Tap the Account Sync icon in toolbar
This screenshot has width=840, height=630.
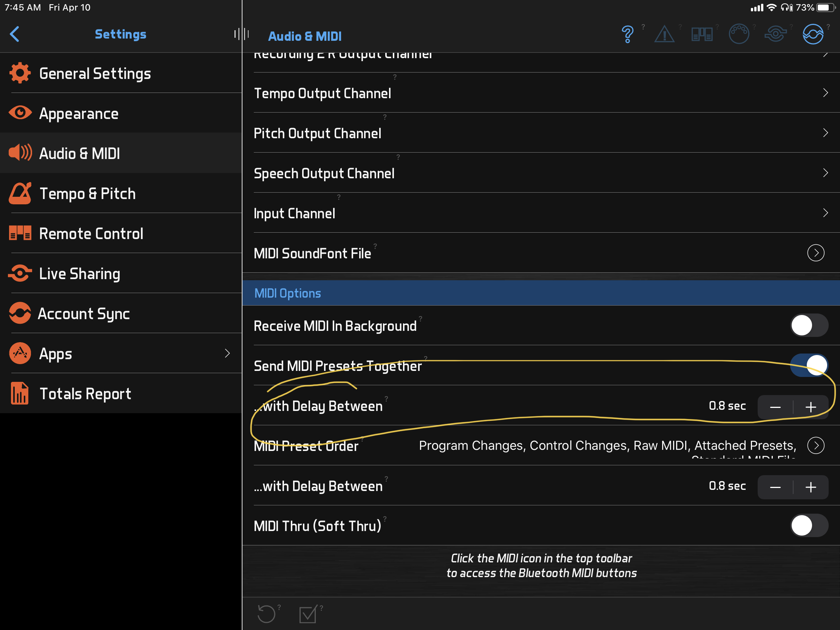pyautogui.click(x=812, y=34)
